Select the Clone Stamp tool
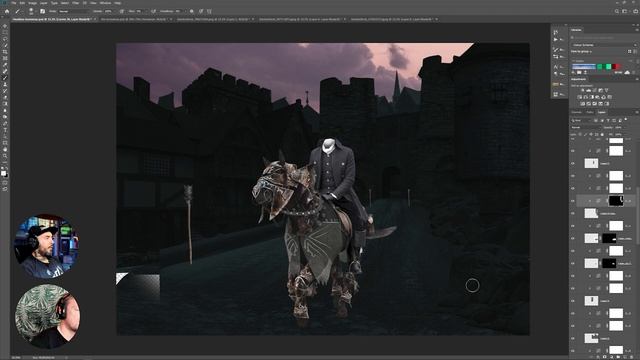The width and height of the screenshot is (640, 360). point(5,84)
